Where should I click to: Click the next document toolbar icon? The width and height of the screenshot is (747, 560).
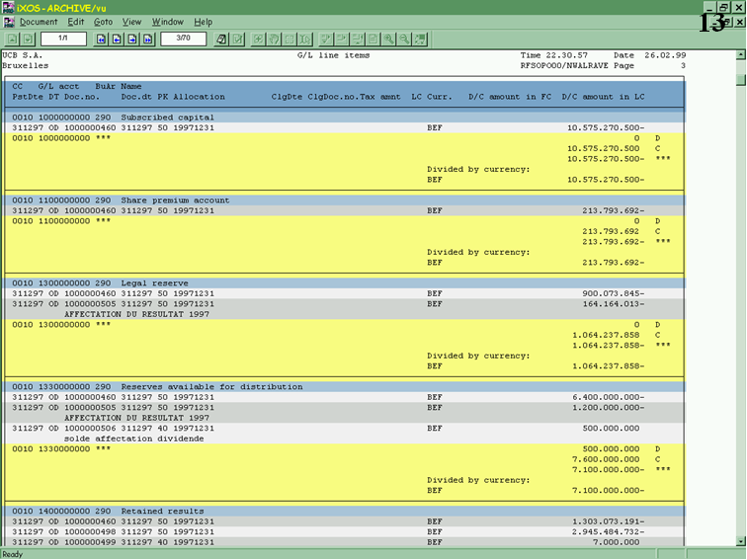(27, 39)
